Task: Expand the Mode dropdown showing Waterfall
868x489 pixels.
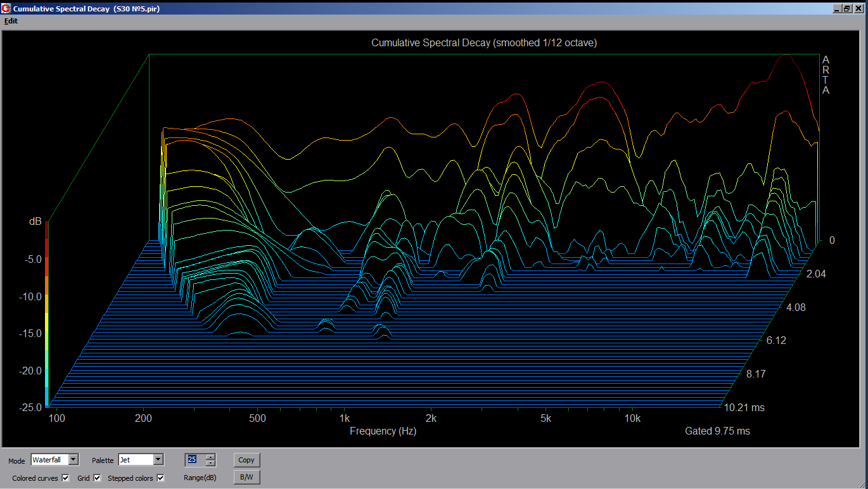Action: 73,460
